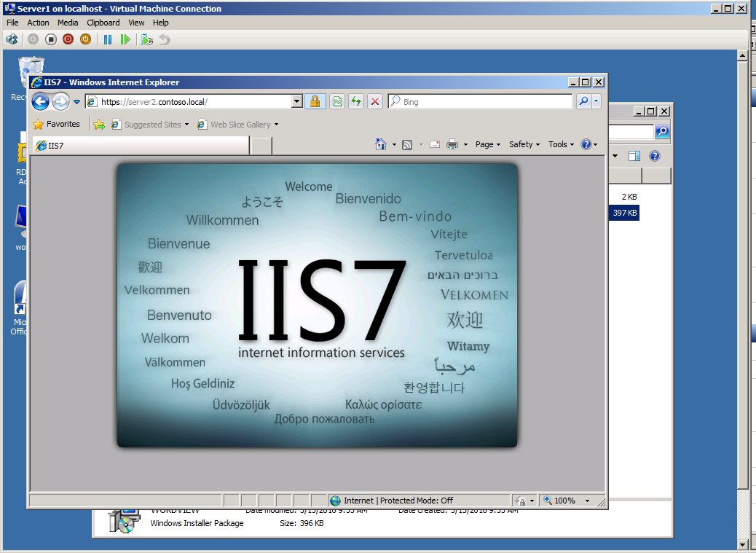The image size is (756, 553).
Task: Click the red Shut Down icon
Action: pyautogui.click(x=68, y=39)
